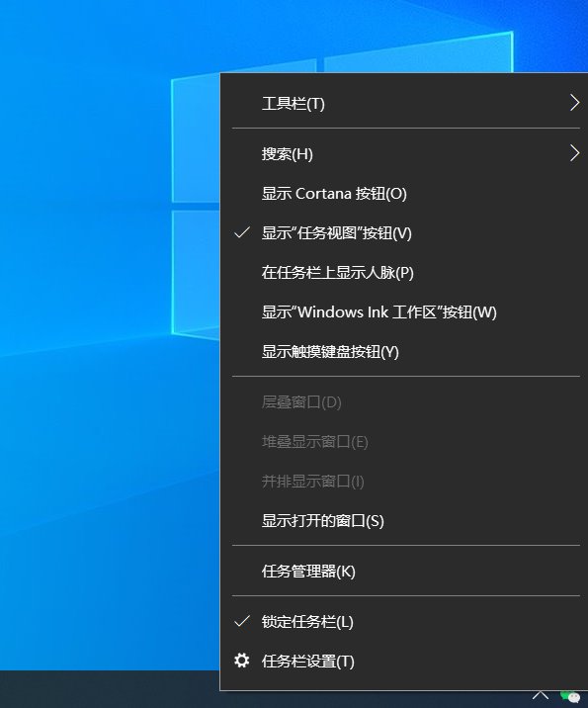Enable 显示 Cortana 按钮(O)

tap(405, 194)
